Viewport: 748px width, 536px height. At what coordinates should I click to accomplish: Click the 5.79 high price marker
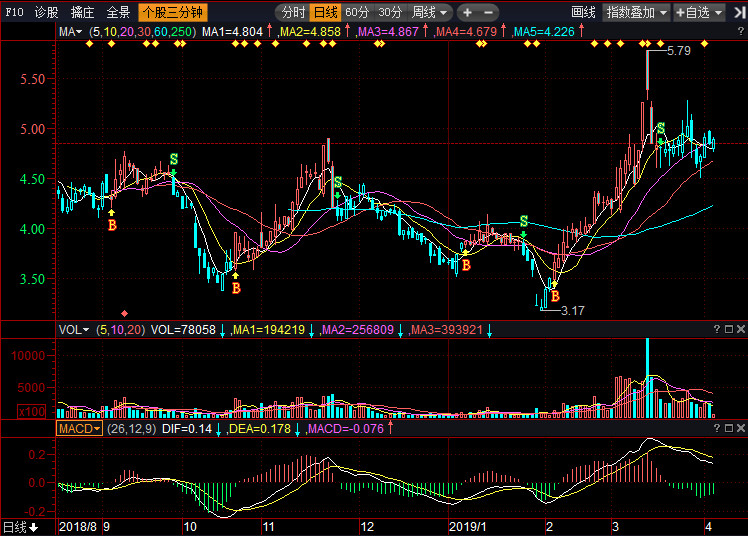[678, 51]
